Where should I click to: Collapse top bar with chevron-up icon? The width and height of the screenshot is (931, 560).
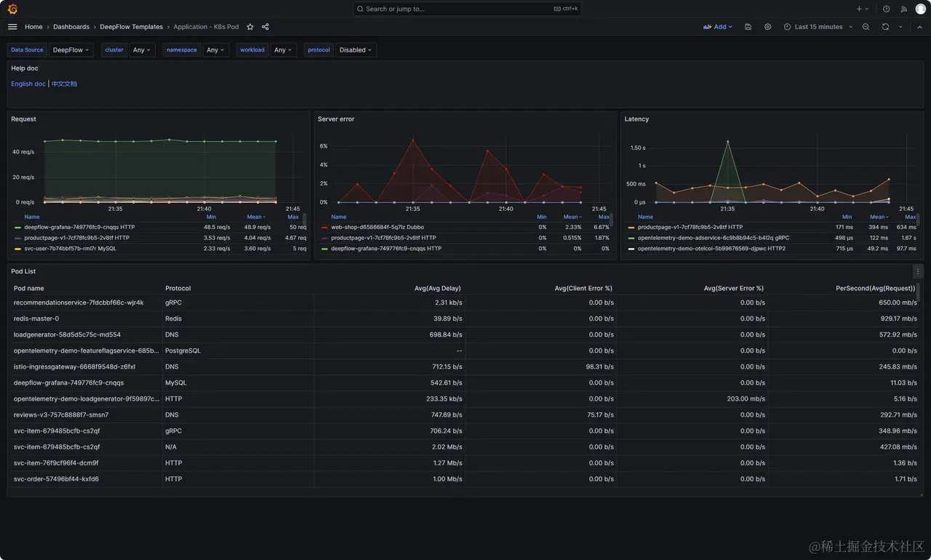pos(919,27)
